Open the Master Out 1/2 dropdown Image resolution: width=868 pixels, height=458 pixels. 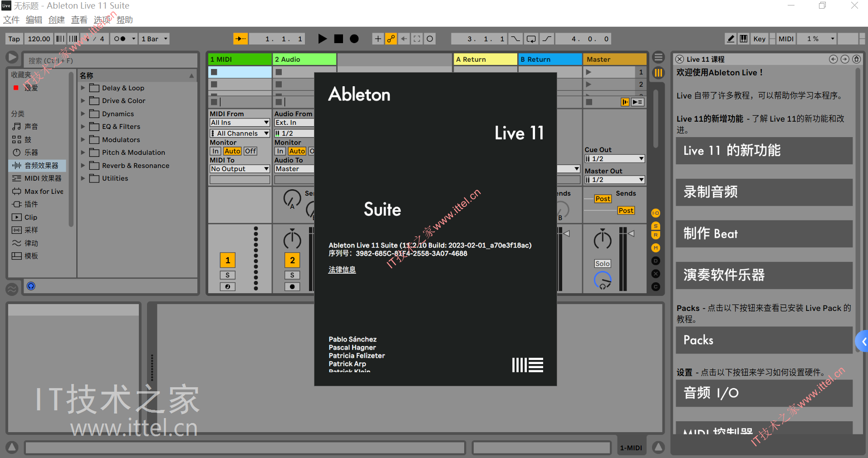(x=615, y=180)
